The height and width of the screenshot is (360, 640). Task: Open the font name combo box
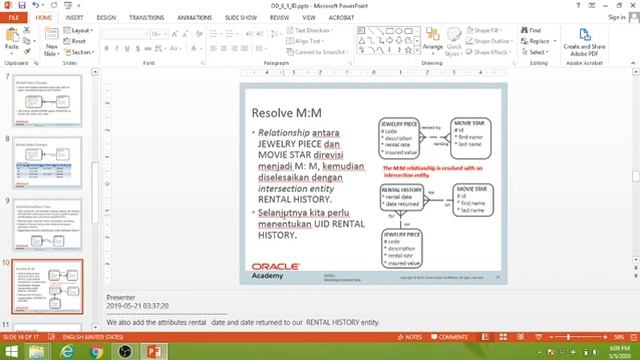(125, 34)
